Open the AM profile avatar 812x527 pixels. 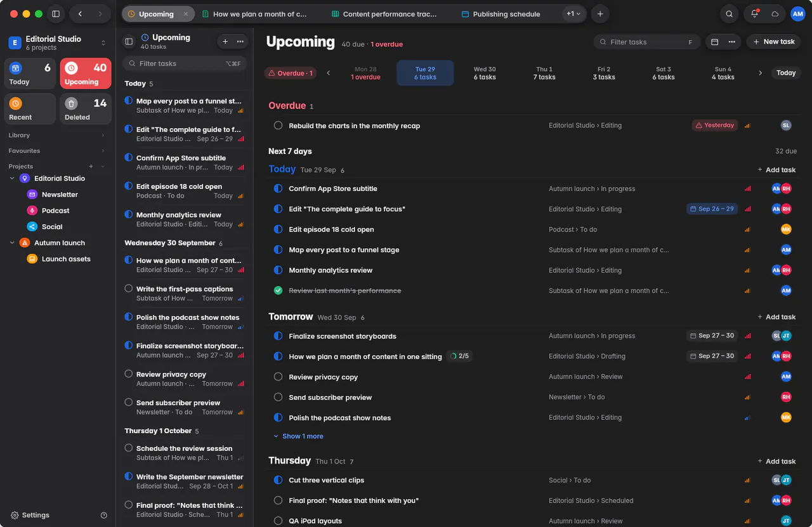pyautogui.click(x=798, y=14)
